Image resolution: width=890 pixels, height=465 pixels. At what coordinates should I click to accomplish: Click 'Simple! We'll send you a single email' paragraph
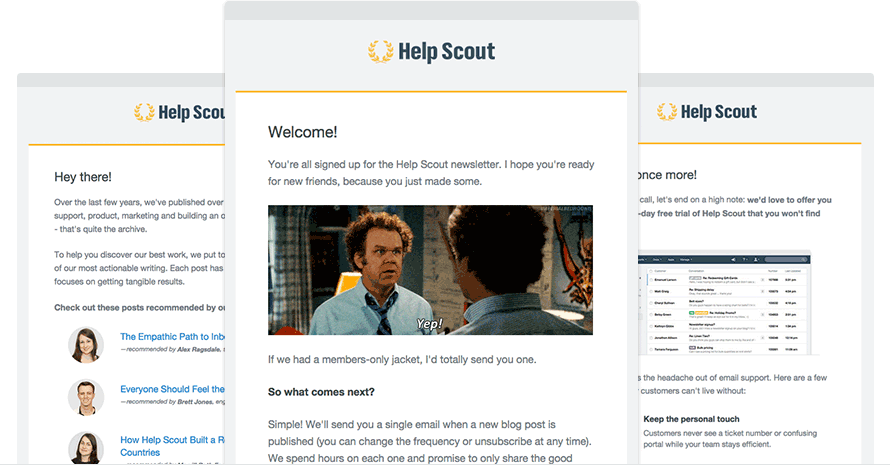(430, 442)
